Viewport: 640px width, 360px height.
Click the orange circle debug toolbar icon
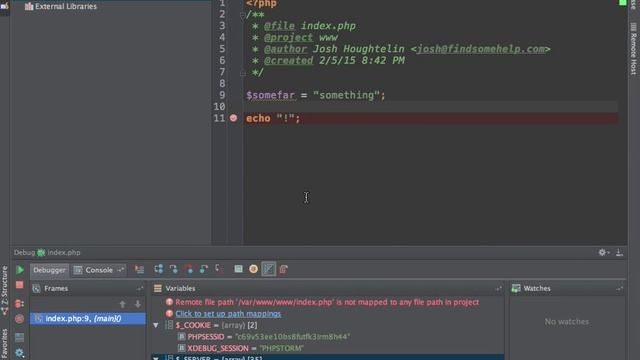click(253, 269)
